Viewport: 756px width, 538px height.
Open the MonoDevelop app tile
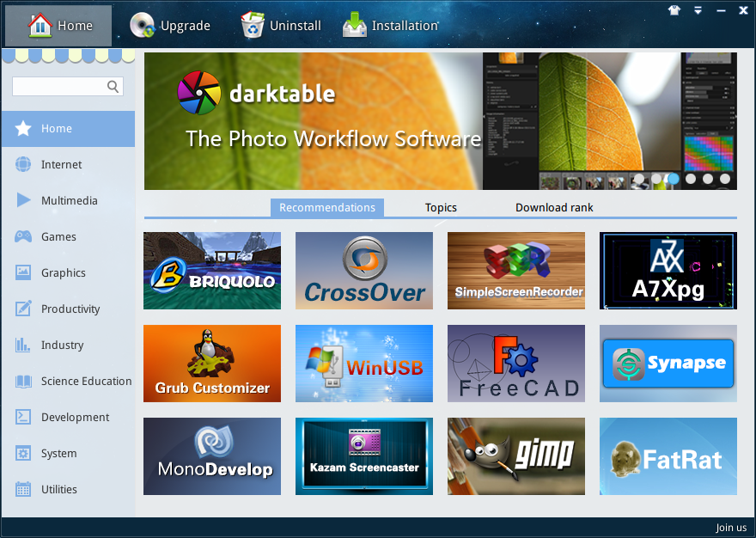212,456
